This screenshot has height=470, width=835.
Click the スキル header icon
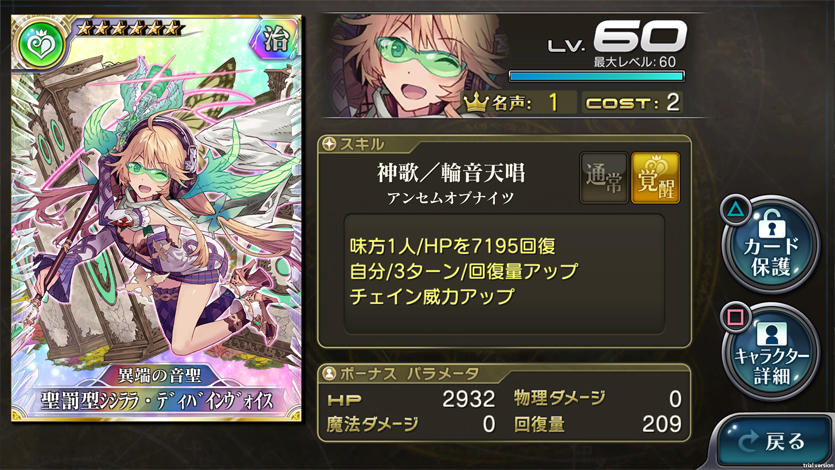pyautogui.click(x=330, y=144)
